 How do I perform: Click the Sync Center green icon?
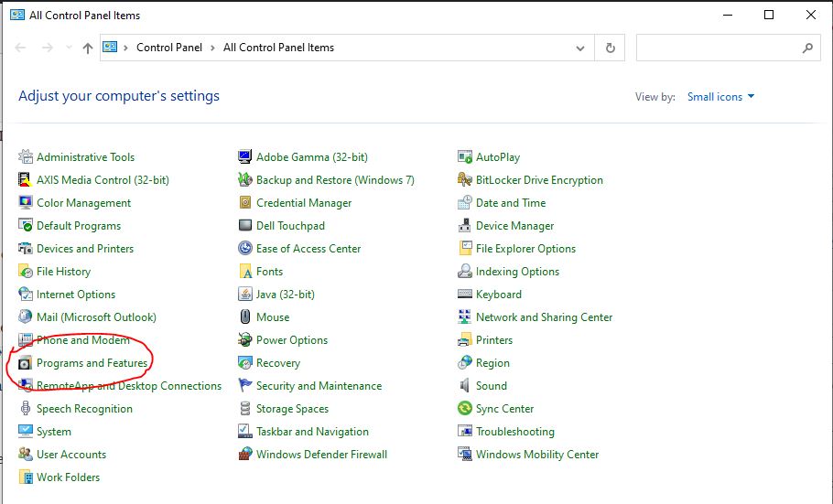[x=465, y=408]
